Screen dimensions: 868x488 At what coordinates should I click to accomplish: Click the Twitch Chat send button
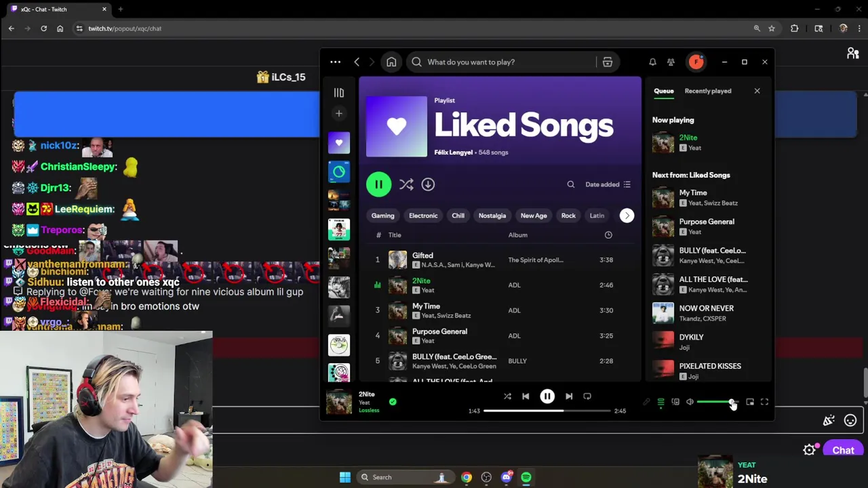tap(843, 450)
